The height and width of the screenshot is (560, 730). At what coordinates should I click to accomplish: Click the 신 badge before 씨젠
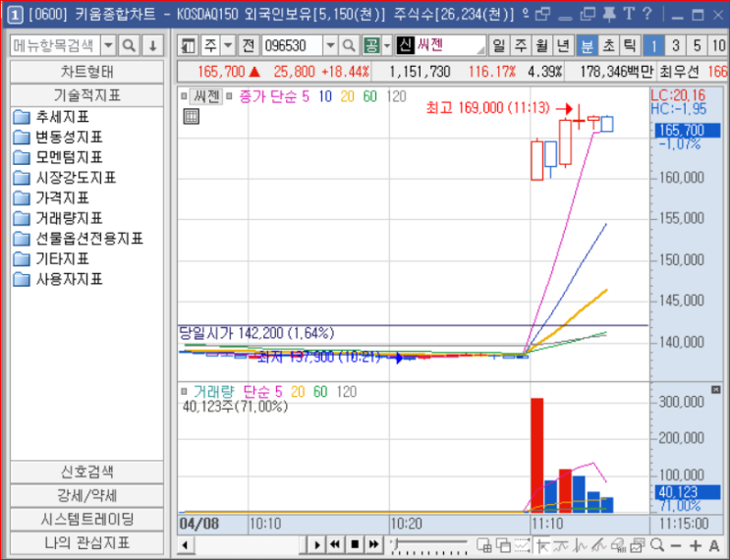click(x=405, y=45)
